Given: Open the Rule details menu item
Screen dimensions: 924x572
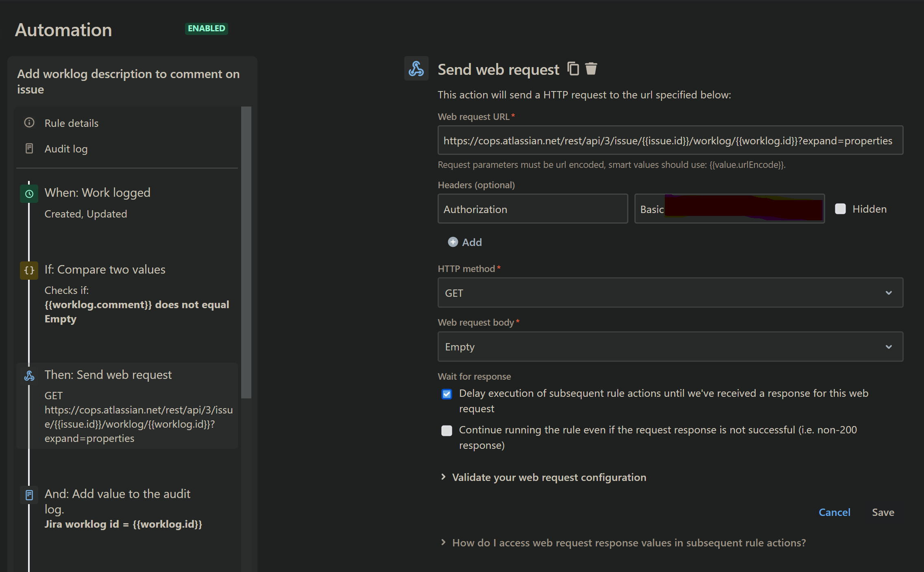Looking at the screenshot, I should tap(72, 123).
